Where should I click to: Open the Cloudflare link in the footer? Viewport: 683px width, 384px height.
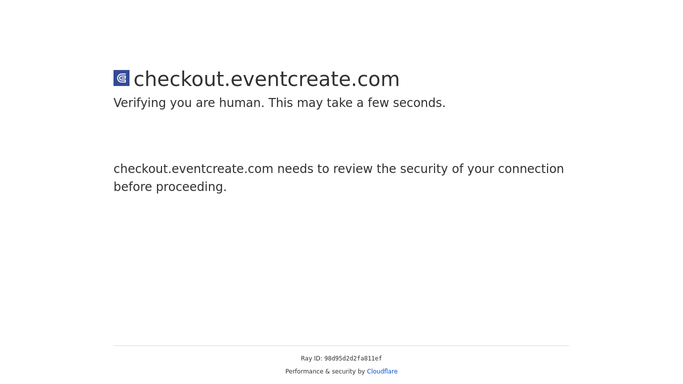click(x=382, y=371)
